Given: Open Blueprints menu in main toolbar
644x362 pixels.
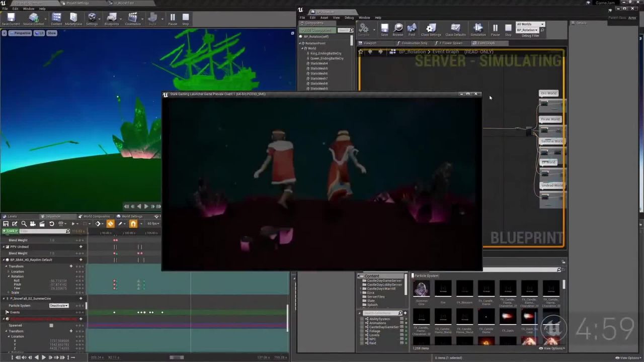Looking at the screenshot, I should pyautogui.click(x=112, y=20).
